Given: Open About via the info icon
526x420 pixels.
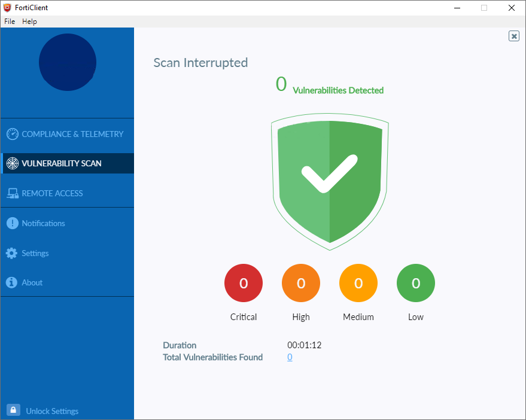Looking at the screenshot, I should click(12, 282).
